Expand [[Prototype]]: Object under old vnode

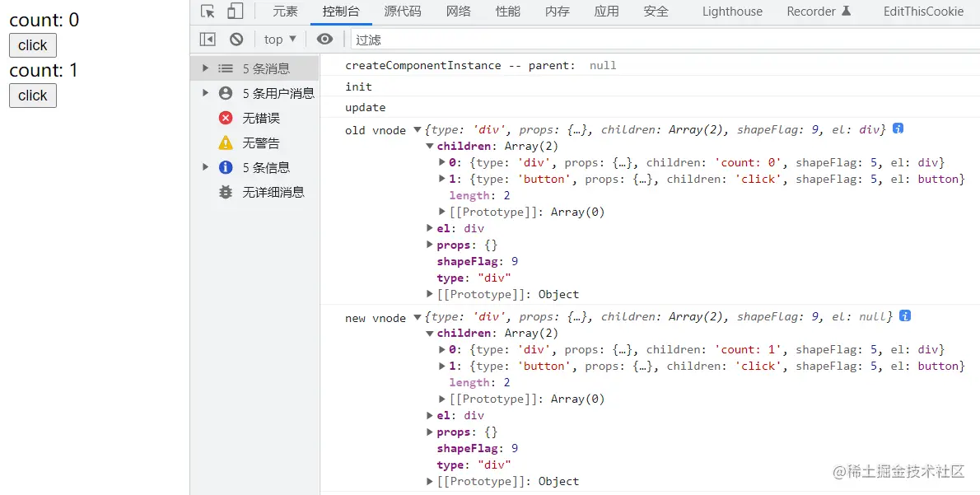pyautogui.click(x=430, y=294)
